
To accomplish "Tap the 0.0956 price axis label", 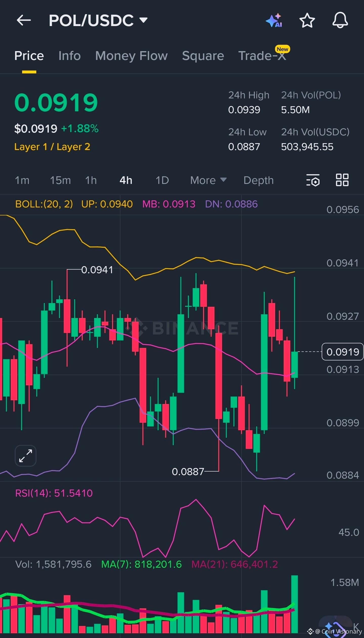I will [343, 209].
